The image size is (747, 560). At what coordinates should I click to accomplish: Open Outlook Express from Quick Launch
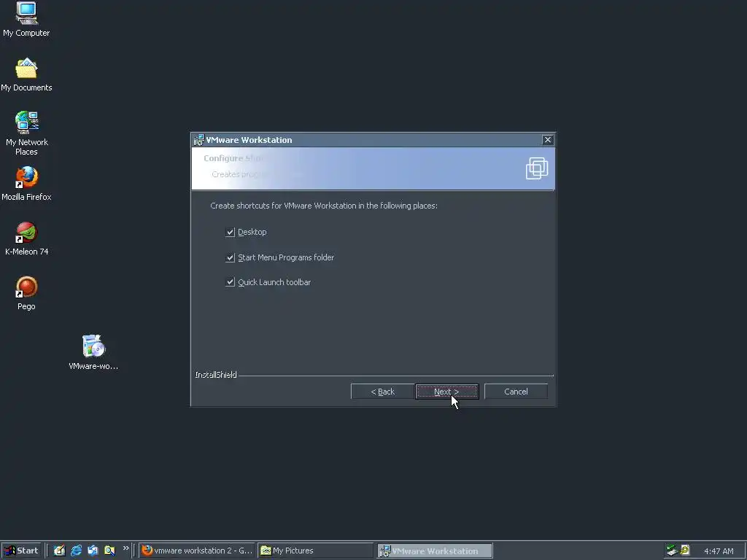pos(93,551)
